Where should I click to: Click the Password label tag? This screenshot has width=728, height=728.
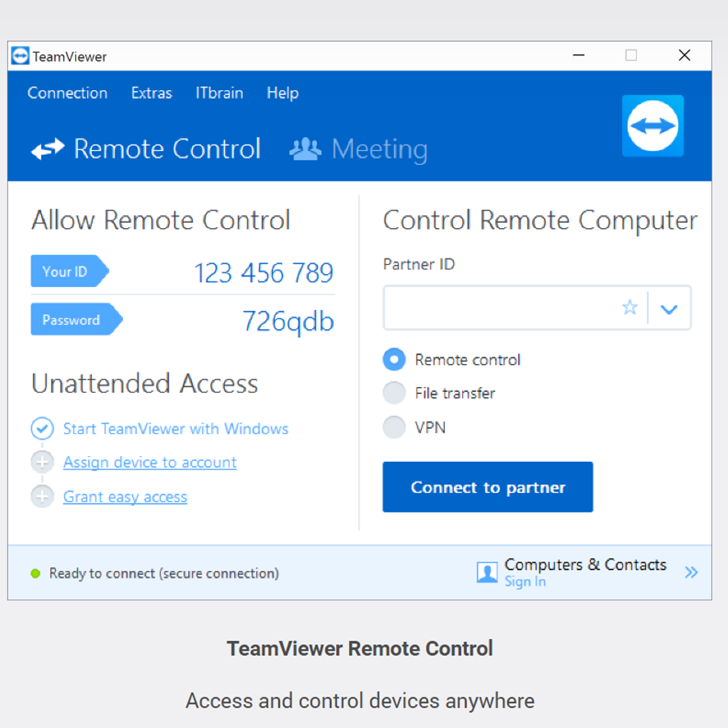77,319
